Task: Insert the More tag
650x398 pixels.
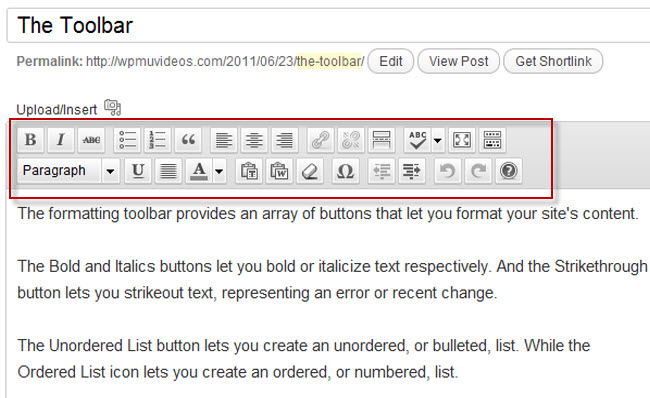Action: click(x=381, y=140)
